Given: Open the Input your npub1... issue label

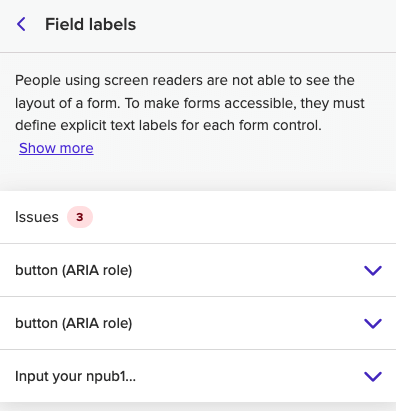Looking at the screenshot, I should click(75, 376).
